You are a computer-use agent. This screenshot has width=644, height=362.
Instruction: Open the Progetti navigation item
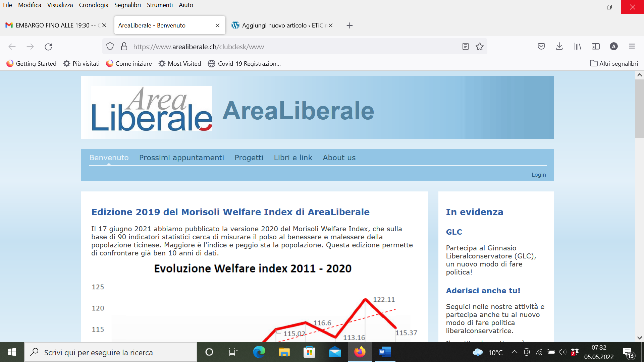click(249, 158)
